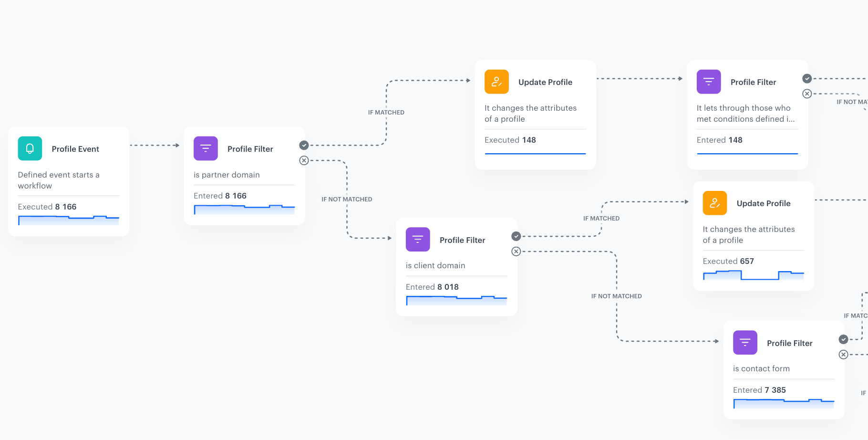Toggle the matched checkmark on 'is contact form' filter

[843, 339]
